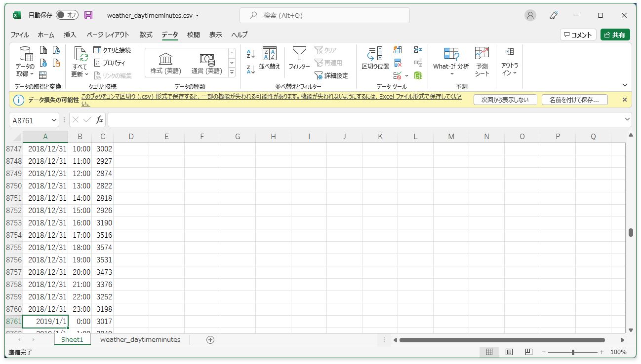641x364 pixels.
Task: Open the 並べ替え sort dialog
Action: pyautogui.click(x=270, y=58)
